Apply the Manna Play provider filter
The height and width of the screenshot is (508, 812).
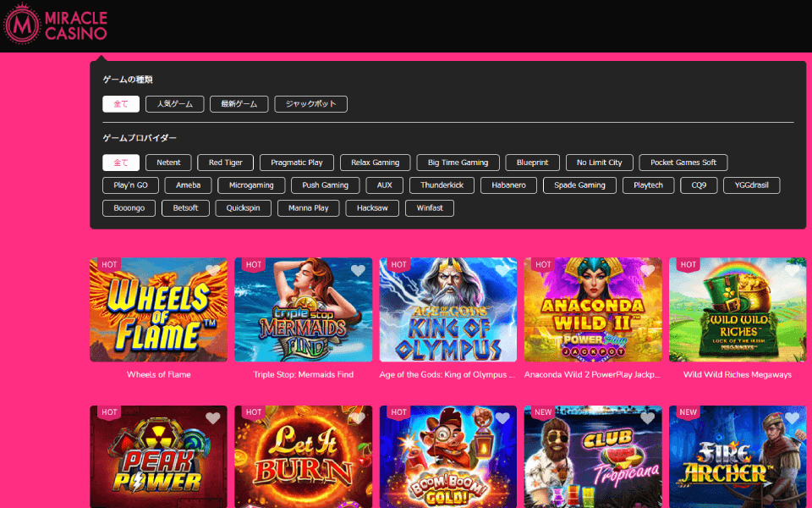(308, 208)
